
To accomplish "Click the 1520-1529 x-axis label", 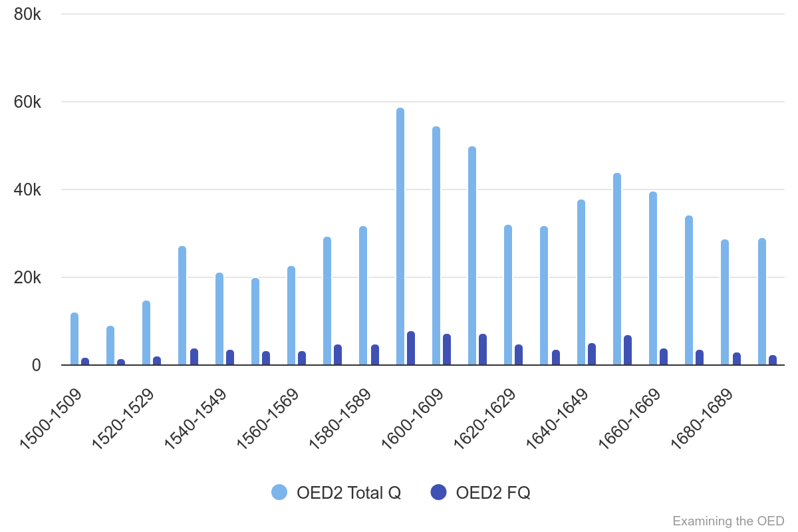I will 123,419.
